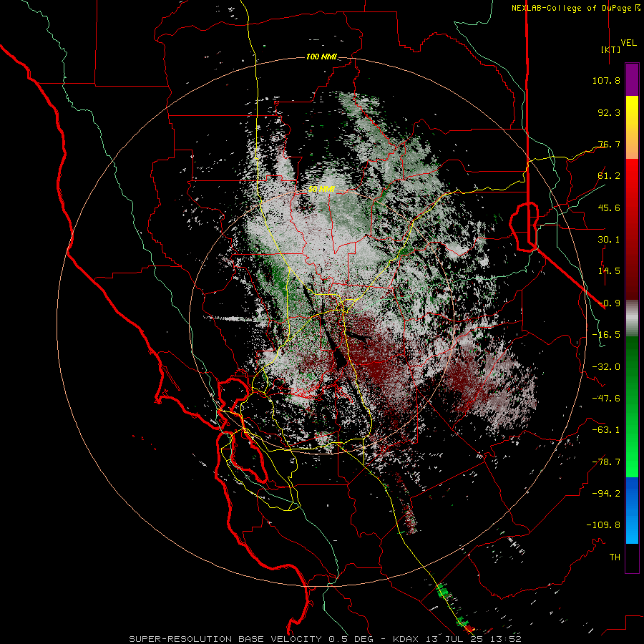Click the -16.5 velocity scale value
Viewport: 644px width, 644px height.
[x=606, y=335]
